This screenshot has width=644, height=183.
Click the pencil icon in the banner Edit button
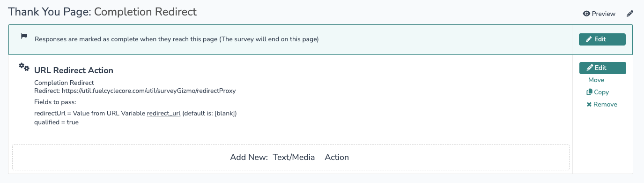[589, 39]
